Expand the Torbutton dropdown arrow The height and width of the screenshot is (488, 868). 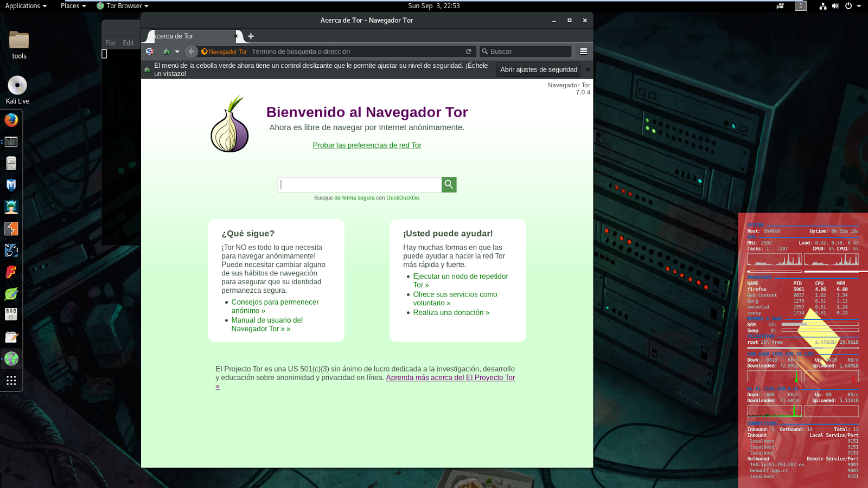coord(177,52)
